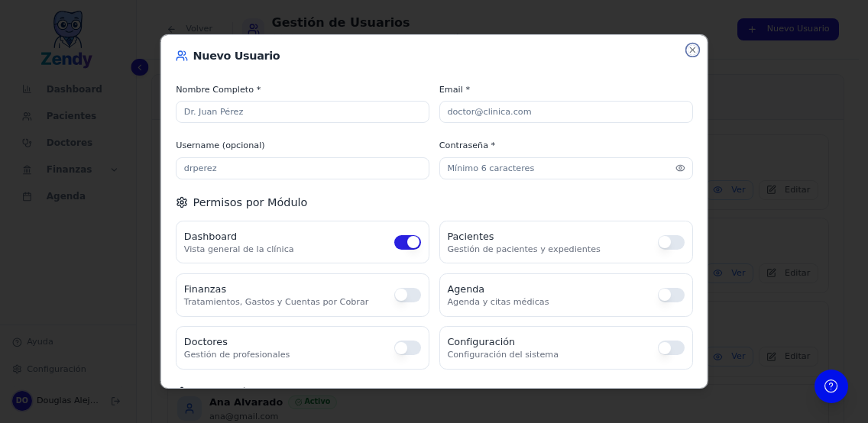
Task: Click the back arrow icon beside Volver
Action: [x=172, y=29]
